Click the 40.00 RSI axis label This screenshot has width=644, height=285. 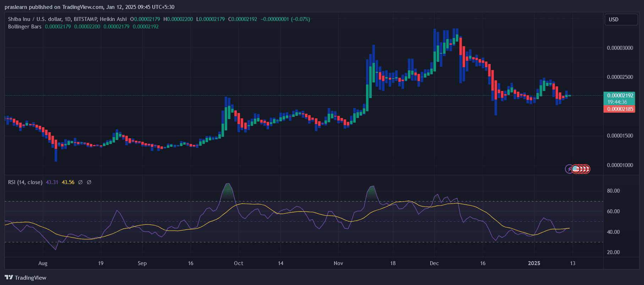613,232
